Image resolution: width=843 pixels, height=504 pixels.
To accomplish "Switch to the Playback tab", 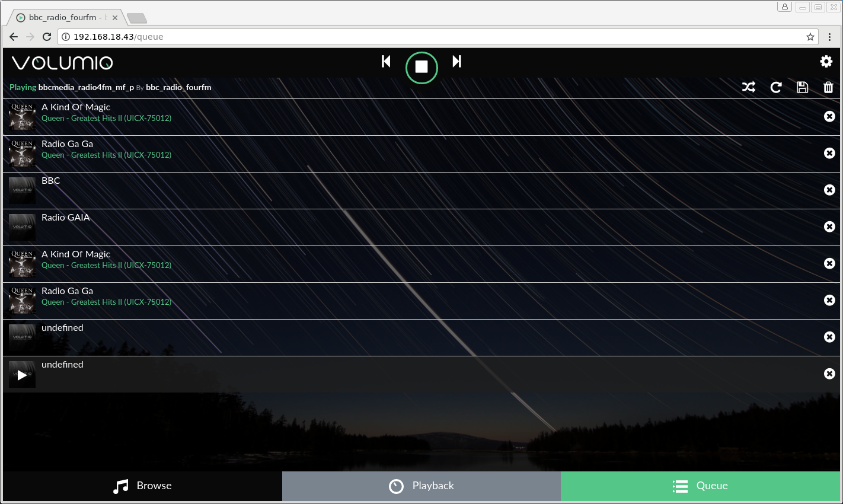I will [x=421, y=486].
